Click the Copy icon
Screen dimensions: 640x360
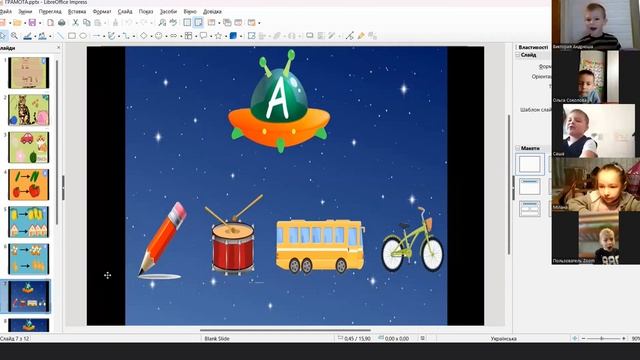(x=87, y=23)
